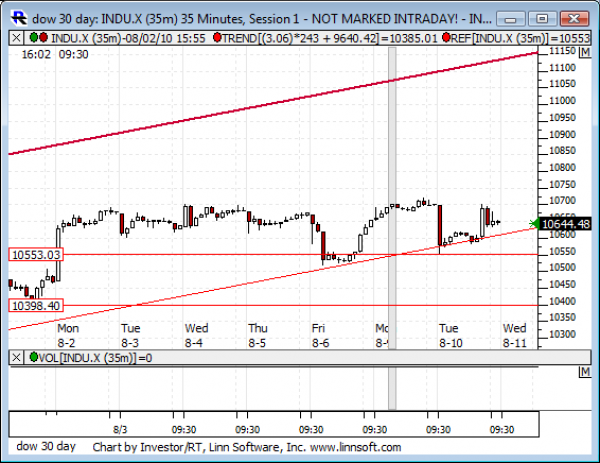The width and height of the screenshot is (600, 463).
Task: Click the Thu 8-5 date label
Action: 258,336
